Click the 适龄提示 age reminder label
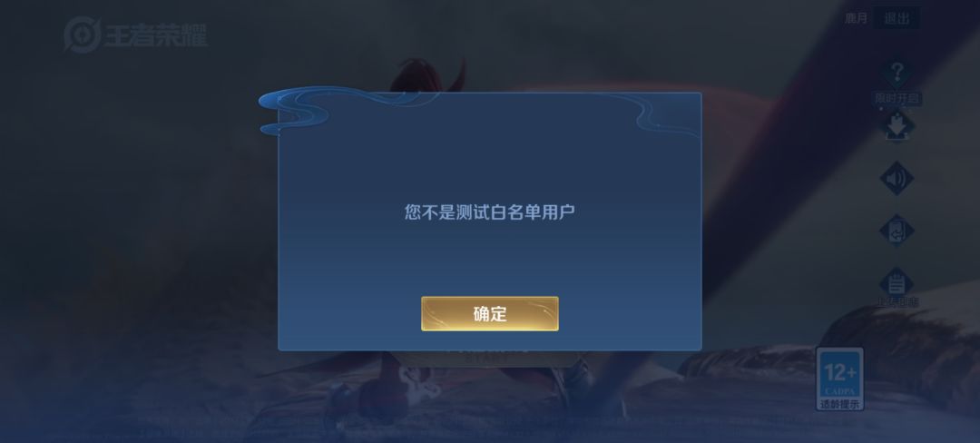The width and height of the screenshot is (980, 443). [x=840, y=404]
